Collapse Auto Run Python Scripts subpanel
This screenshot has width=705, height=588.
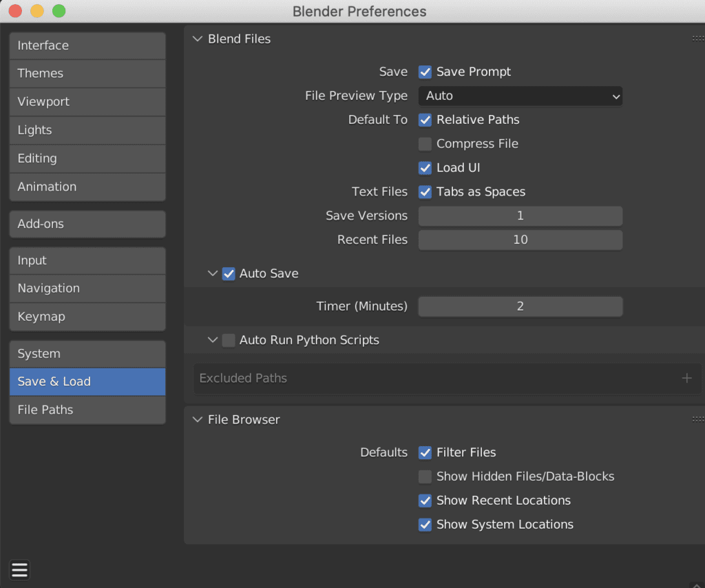pyautogui.click(x=213, y=340)
